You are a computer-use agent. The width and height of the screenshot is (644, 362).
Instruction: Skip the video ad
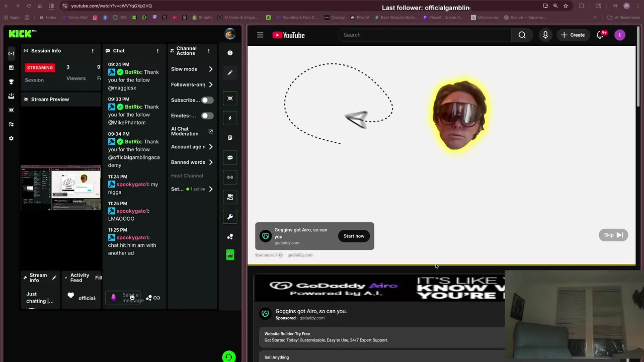[613, 235]
